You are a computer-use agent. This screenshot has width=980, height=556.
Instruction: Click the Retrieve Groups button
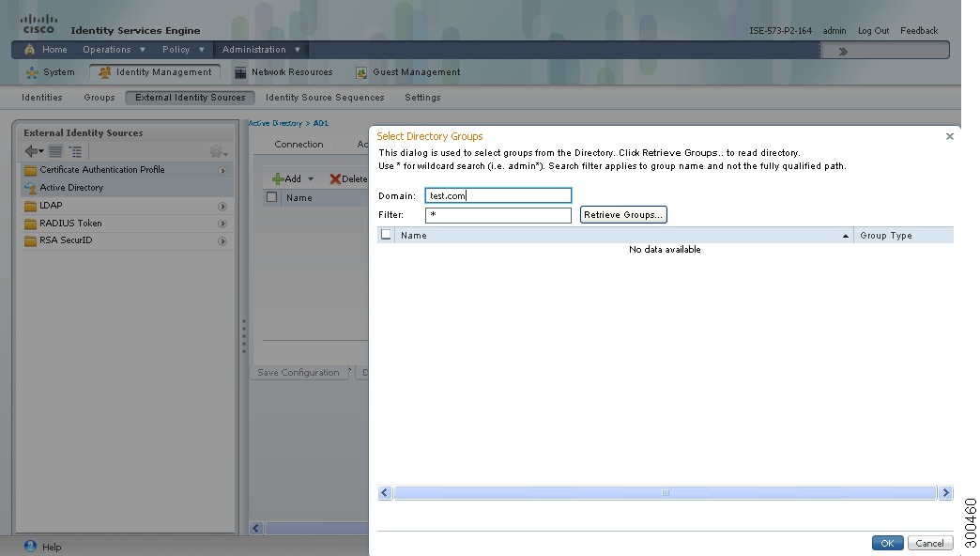pyautogui.click(x=623, y=214)
